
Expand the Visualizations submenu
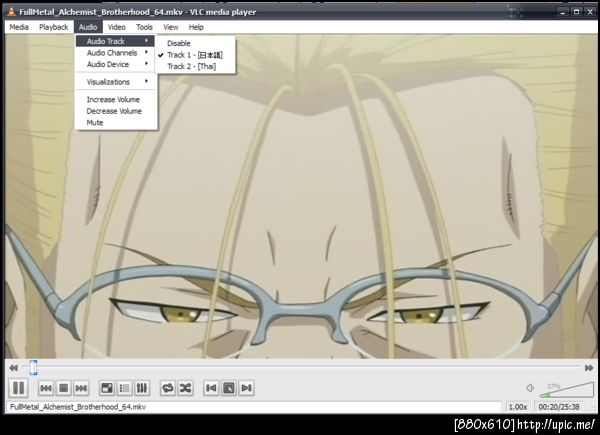tap(115, 82)
